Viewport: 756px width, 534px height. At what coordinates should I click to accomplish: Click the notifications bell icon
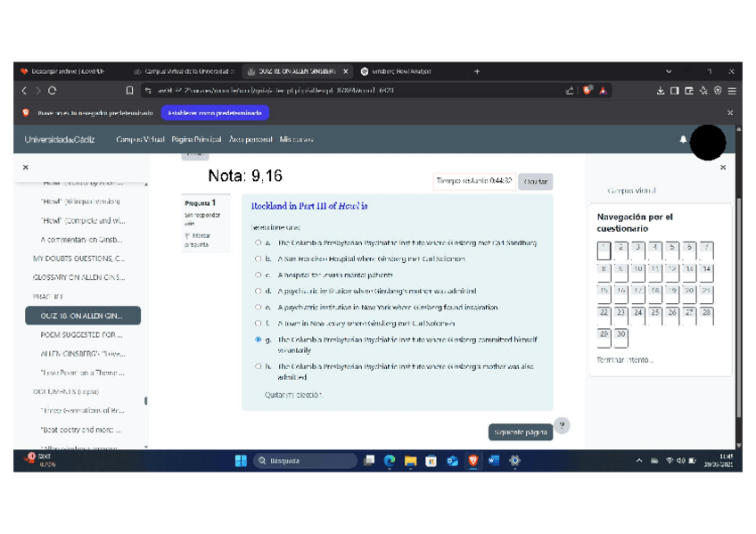(x=684, y=140)
